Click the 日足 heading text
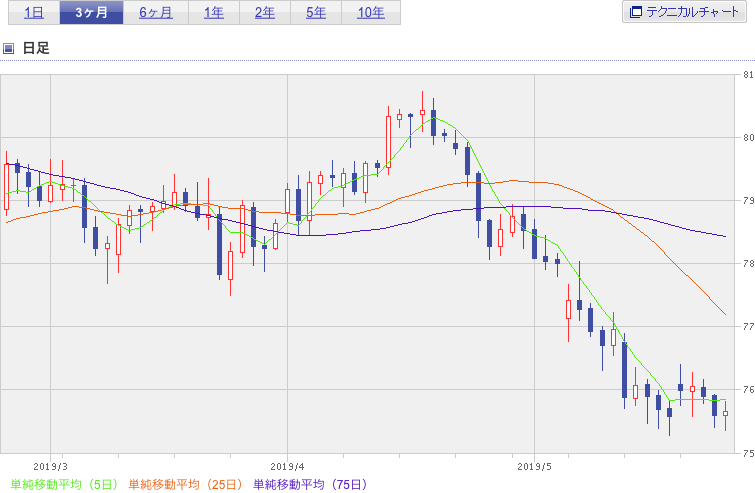Screen dimensions: 755x493 [36, 48]
